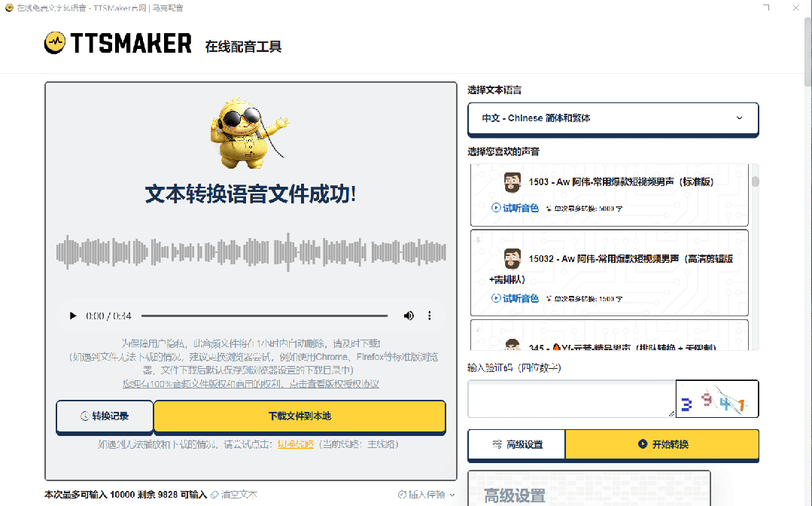Click the sliders icon on 高级设置
Viewport: 812px width, 506px height.
coord(497,444)
